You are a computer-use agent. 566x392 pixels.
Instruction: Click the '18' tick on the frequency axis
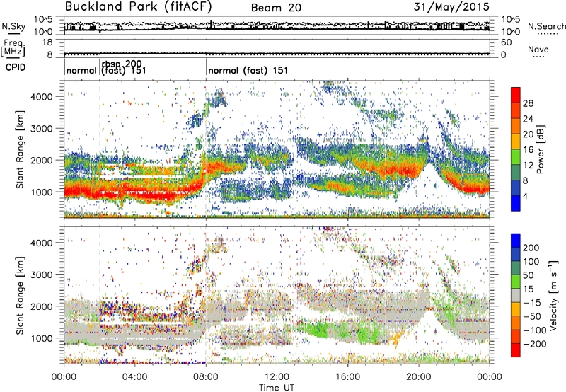coord(47,42)
